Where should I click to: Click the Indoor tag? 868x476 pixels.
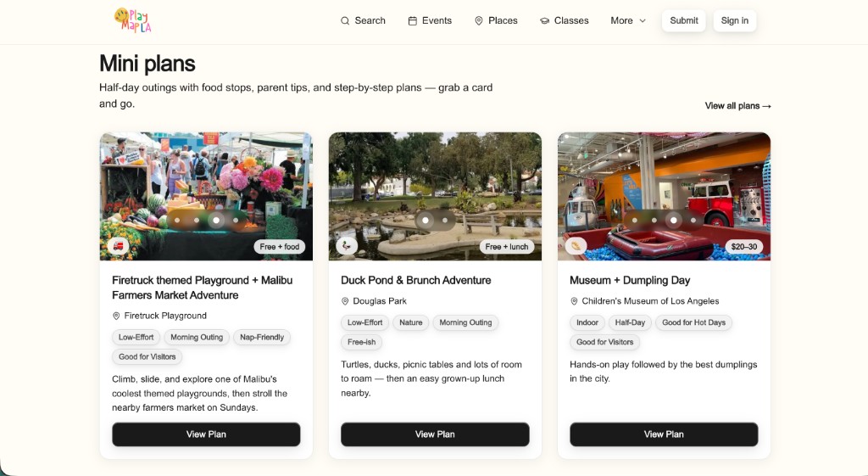click(x=587, y=322)
